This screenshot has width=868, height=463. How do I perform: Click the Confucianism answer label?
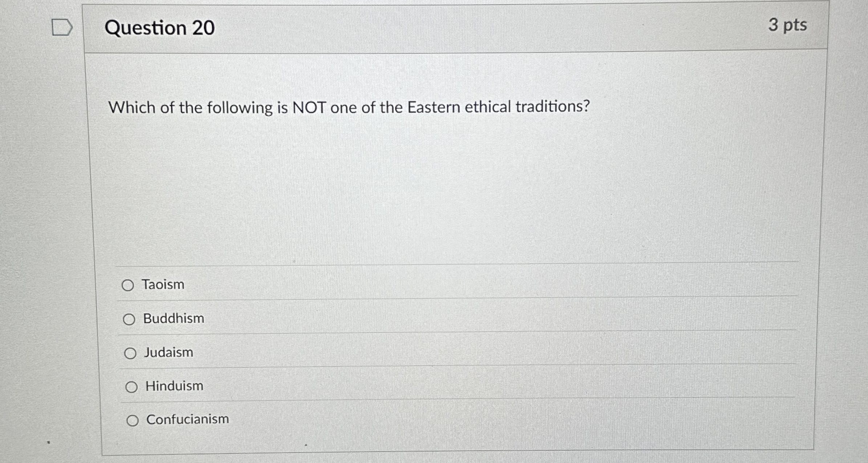pos(187,420)
